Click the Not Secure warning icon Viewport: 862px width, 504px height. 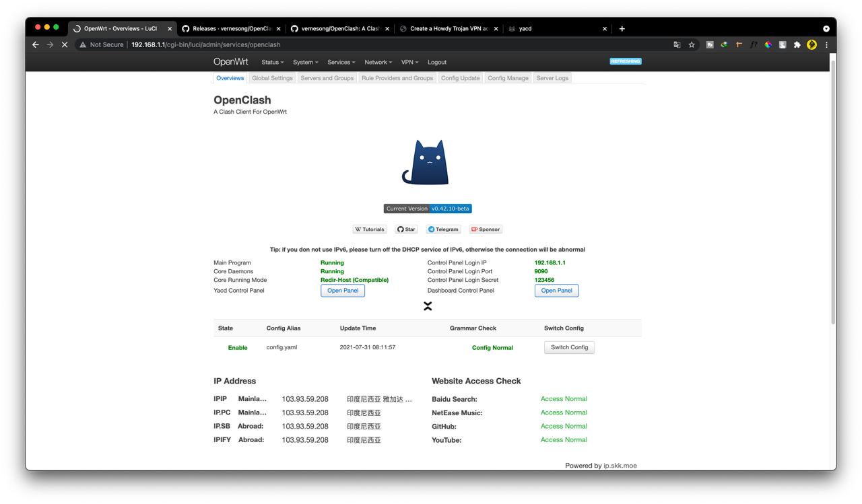pos(83,45)
